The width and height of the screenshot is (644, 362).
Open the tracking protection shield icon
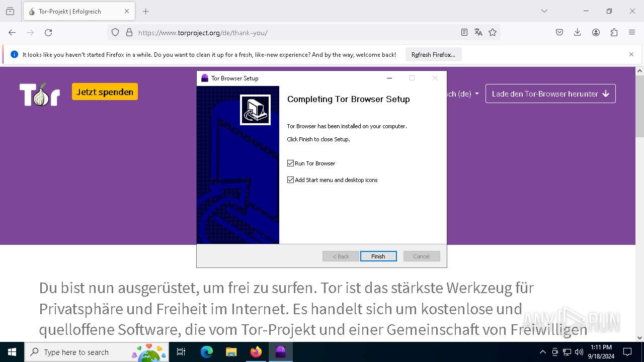115,32
